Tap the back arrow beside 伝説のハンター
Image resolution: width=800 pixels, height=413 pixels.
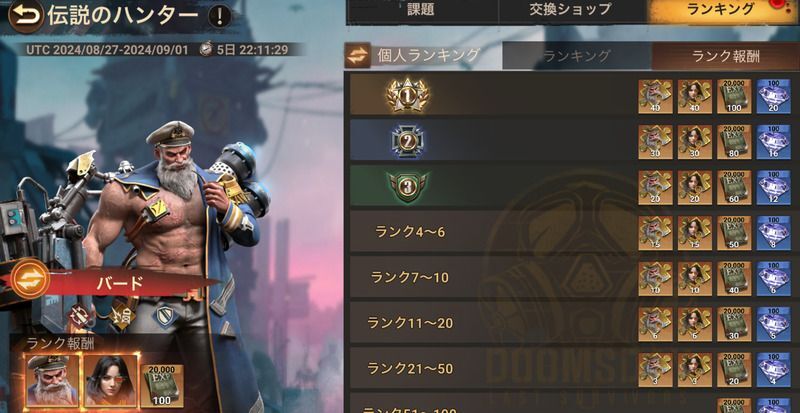pos(26,16)
